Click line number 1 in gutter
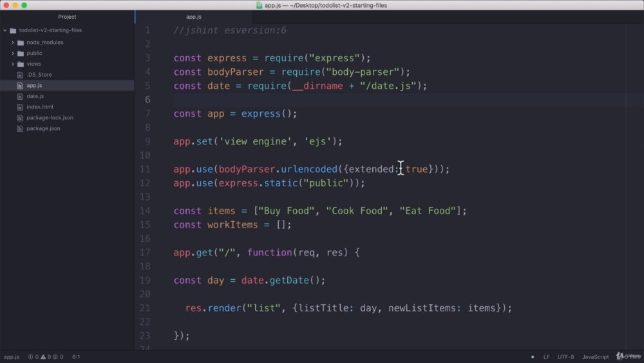Viewport: 644px width, 363px height. coord(147,30)
